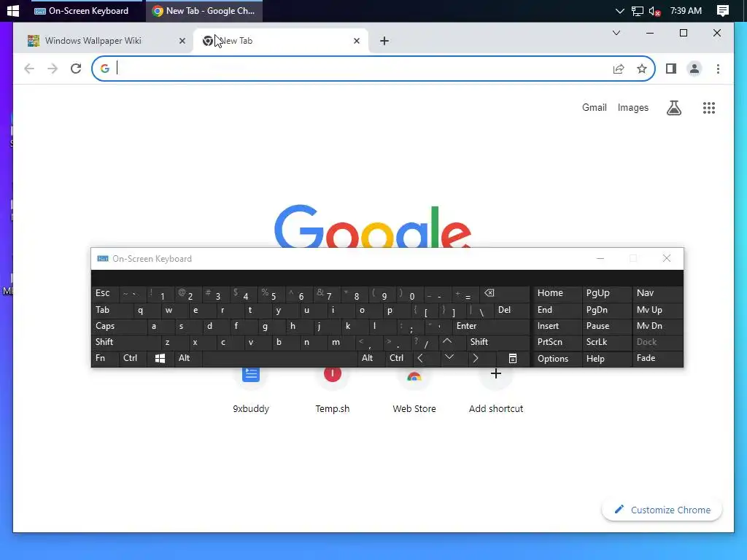
Task: Tap the Enter key on the On-Screen Keyboard
Action: 491,326
